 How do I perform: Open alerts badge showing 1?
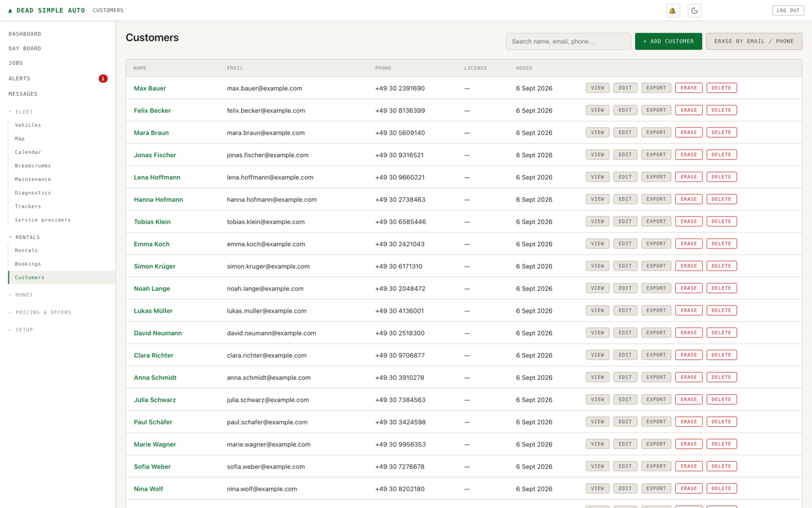click(x=103, y=78)
